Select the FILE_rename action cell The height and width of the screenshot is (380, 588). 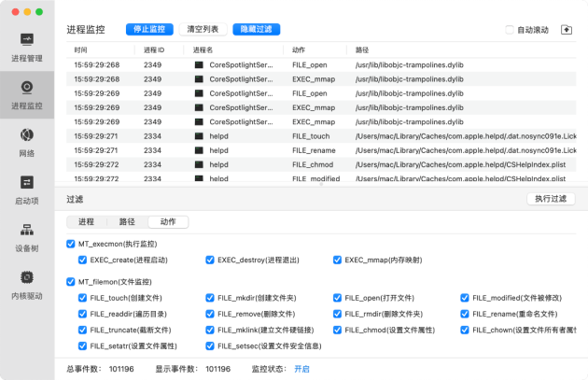(x=314, y=150)
